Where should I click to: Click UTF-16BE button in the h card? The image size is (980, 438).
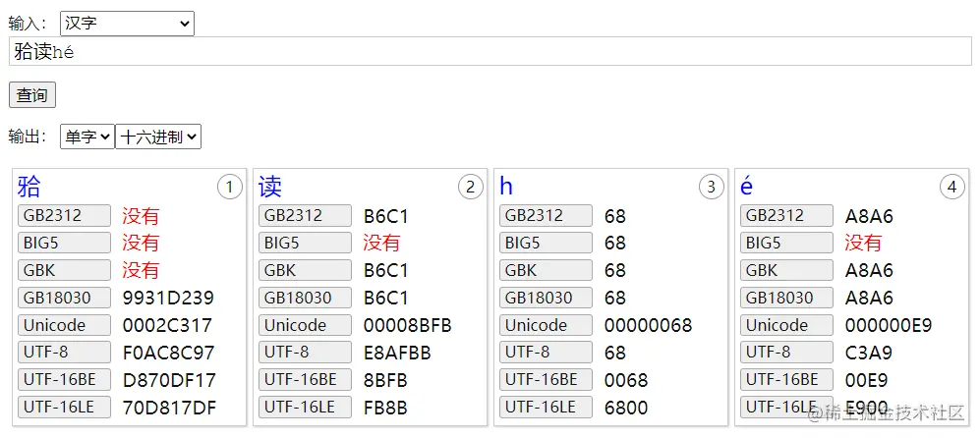pos(546,380)
